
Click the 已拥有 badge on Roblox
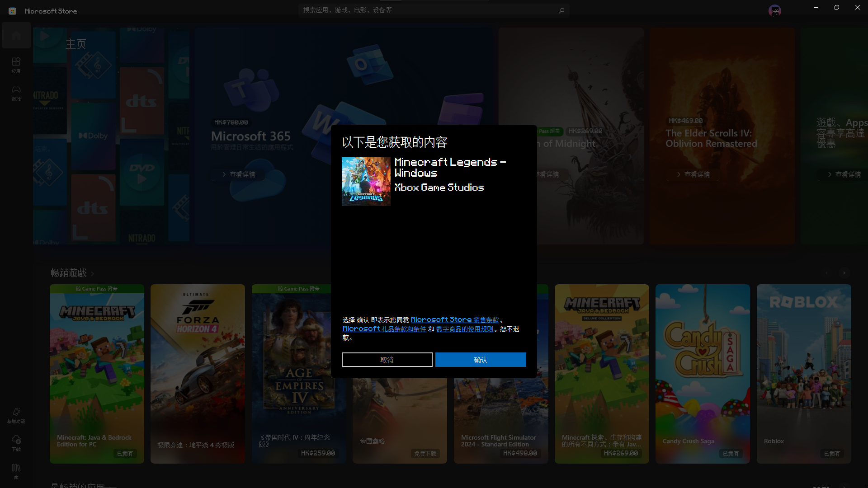coord(832,453)
